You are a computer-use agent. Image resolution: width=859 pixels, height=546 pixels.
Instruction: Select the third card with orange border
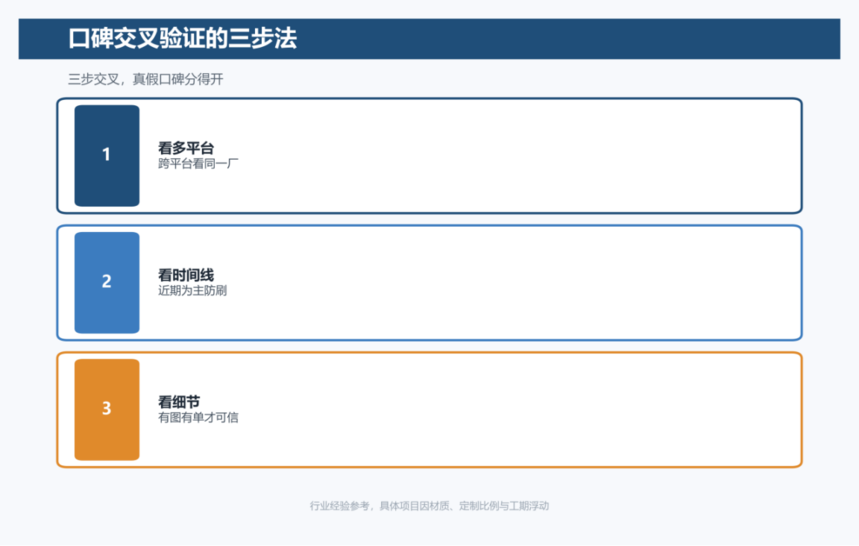point(430,410)
